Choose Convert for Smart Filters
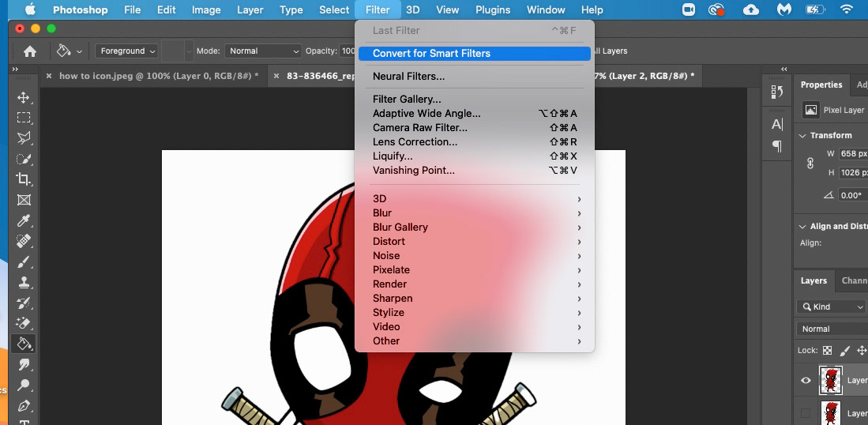This screenshot has width=868, height=425. [x=475, y=54]
